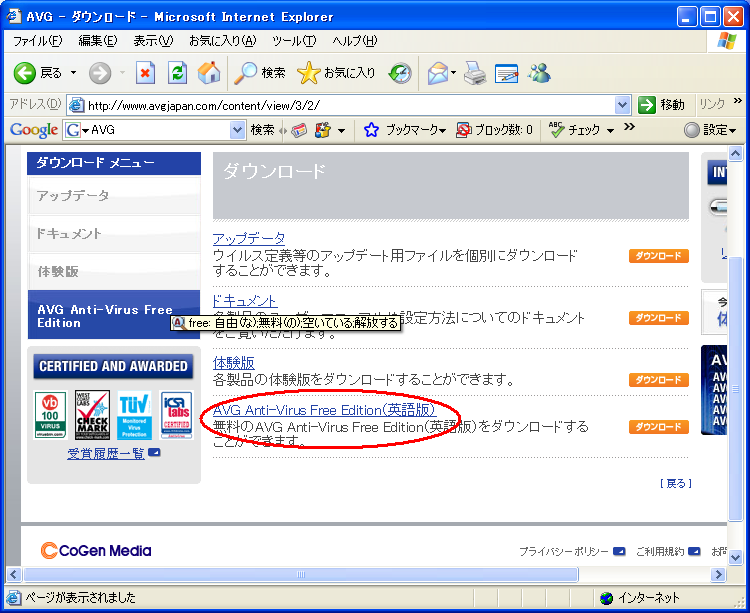Click the Back navigation arrow icon

point(24,73)
